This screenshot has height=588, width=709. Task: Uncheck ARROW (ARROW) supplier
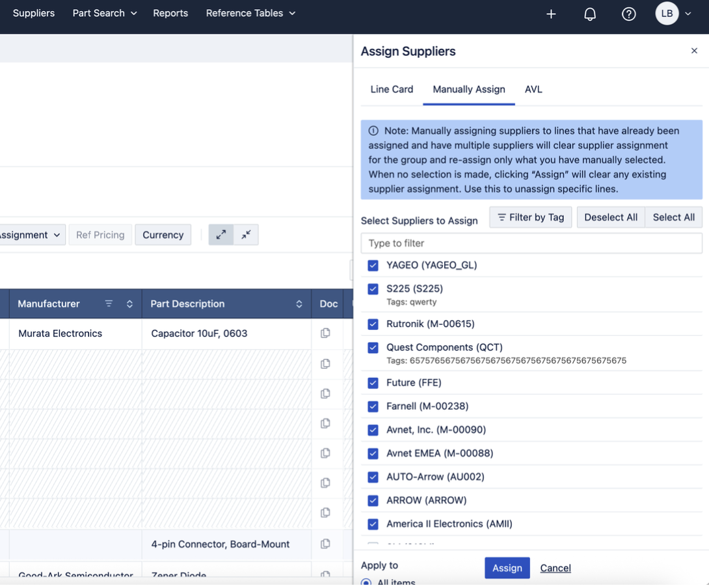point(373,501)
